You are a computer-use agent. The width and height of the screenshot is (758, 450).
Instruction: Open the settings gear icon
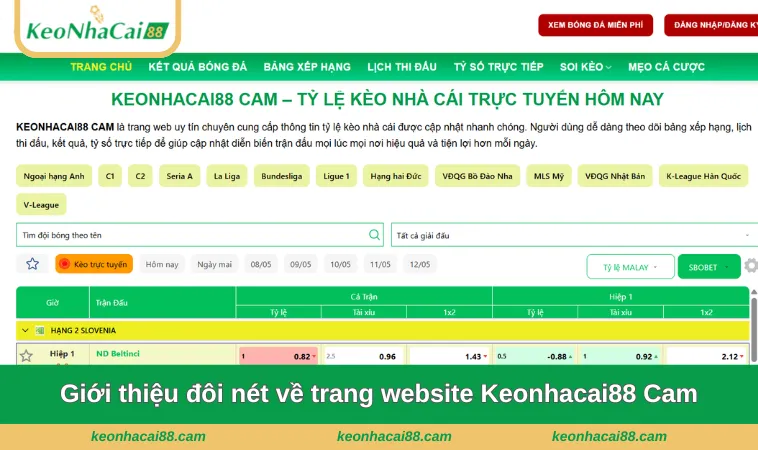751,266
